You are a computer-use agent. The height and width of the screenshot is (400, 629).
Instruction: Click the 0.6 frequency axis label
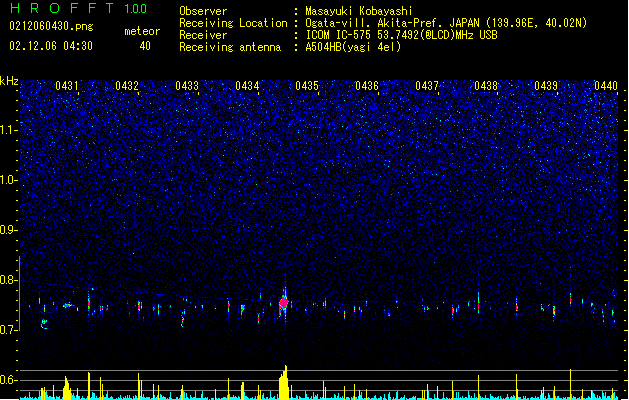(9, 380)
